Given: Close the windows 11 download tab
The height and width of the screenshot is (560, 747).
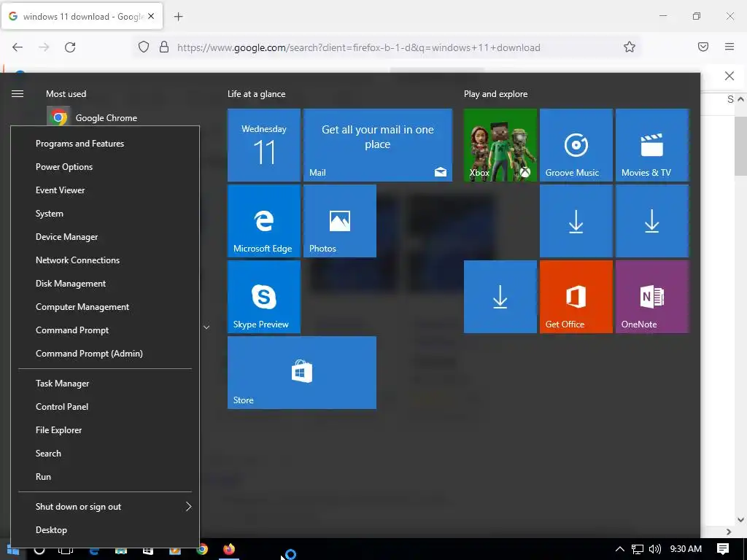Looking at the screenshot, I should (151, 16).
